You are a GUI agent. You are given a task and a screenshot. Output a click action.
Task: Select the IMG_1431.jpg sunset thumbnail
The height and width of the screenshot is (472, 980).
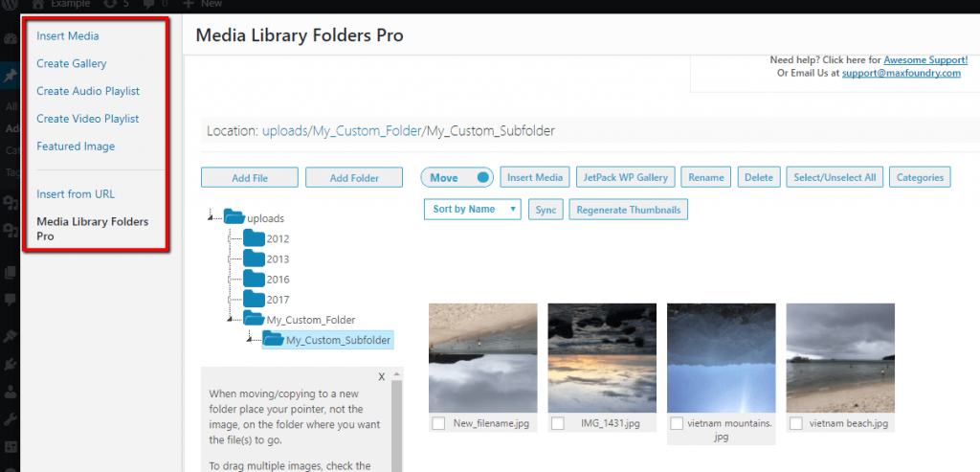click(x=602, y=358)
